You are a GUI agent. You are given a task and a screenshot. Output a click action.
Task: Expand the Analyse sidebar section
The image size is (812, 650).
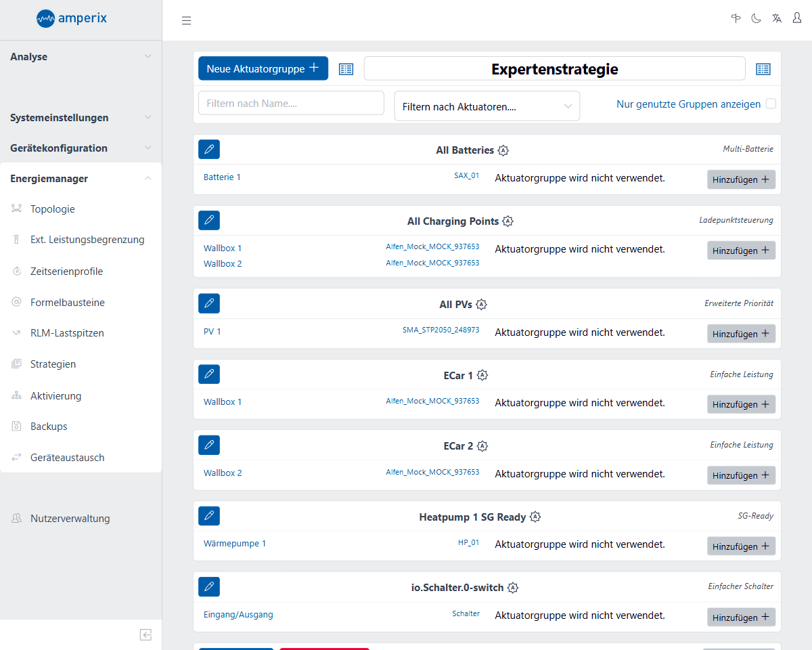pyautogui.click(x=81, y=57)
